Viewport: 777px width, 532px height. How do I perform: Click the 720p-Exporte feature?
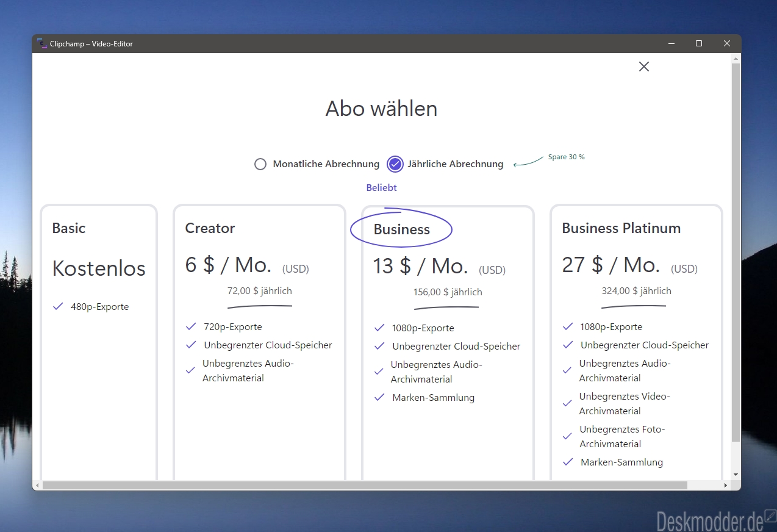(x=233, y=327)
